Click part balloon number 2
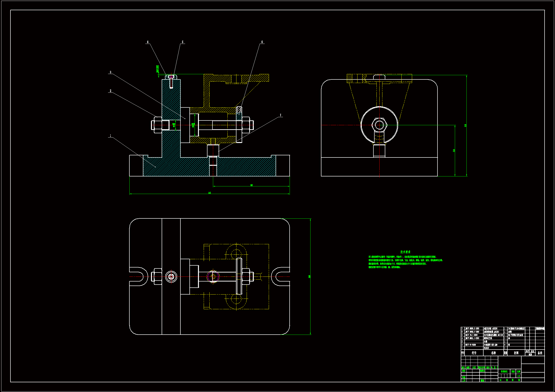The width and height of the screenshot is (555, 392). pos(110,91)
